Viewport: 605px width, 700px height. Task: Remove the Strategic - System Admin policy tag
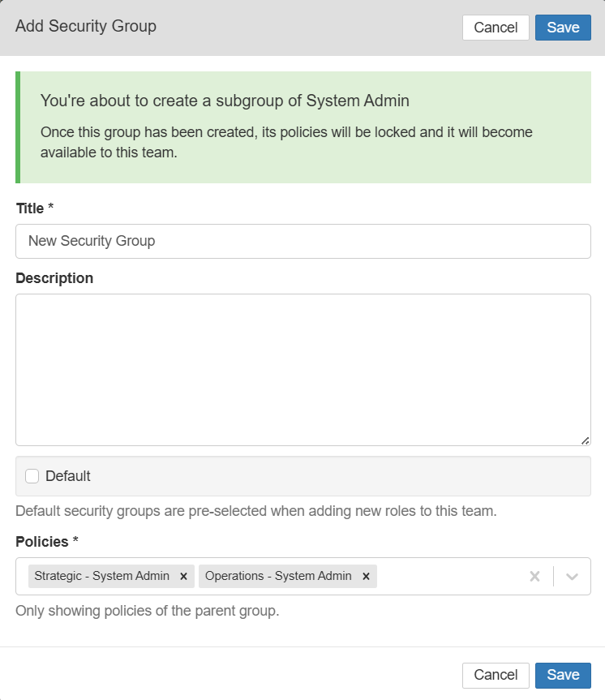tap(183, 576)
